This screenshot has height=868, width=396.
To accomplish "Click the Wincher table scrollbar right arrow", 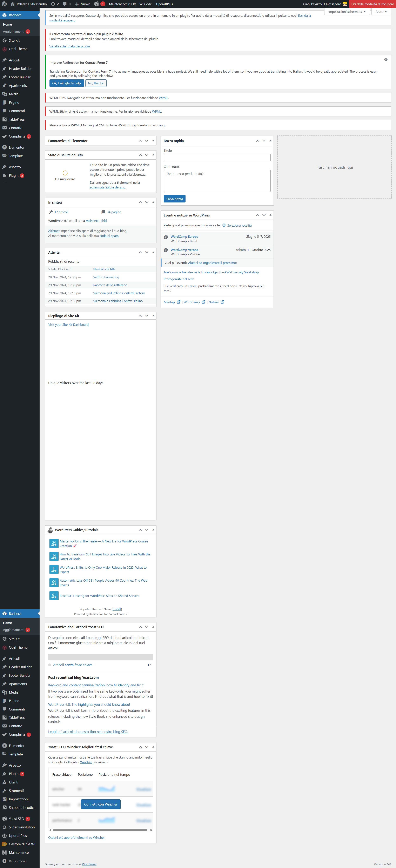I will [151, 830].
